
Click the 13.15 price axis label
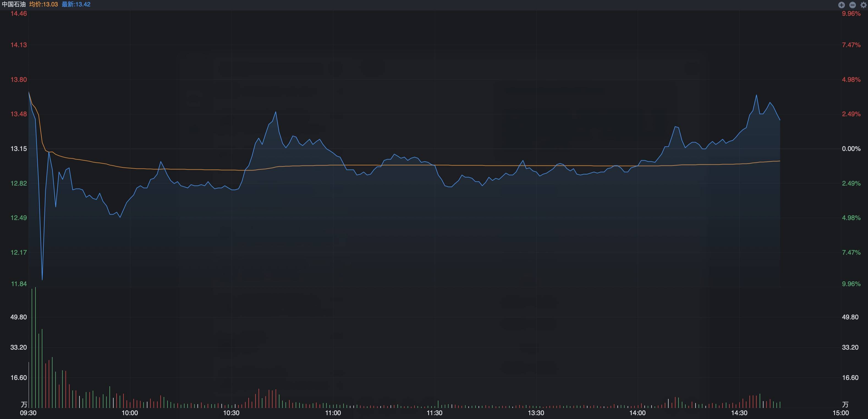point(18,149)
